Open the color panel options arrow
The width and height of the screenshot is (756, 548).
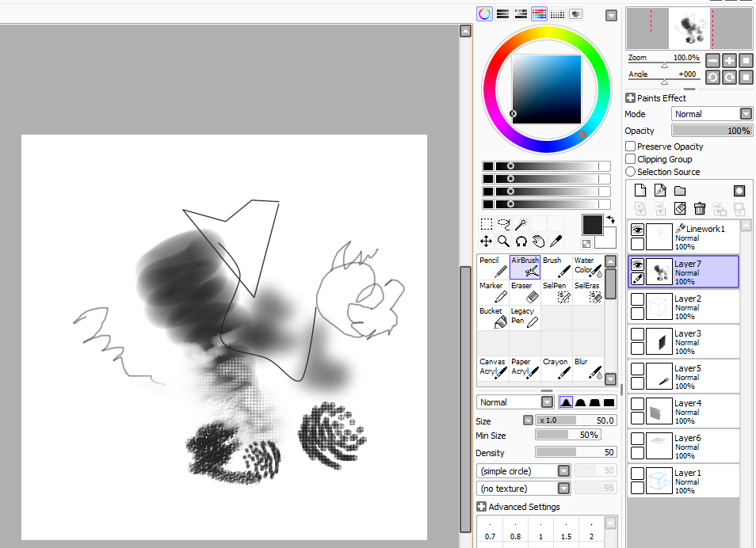[611, 15]
